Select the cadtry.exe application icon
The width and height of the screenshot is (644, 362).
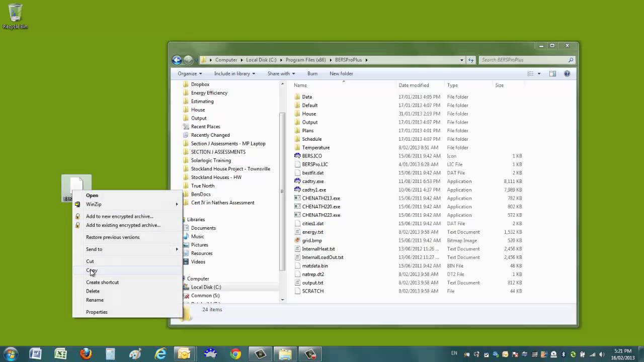point(297,181)
